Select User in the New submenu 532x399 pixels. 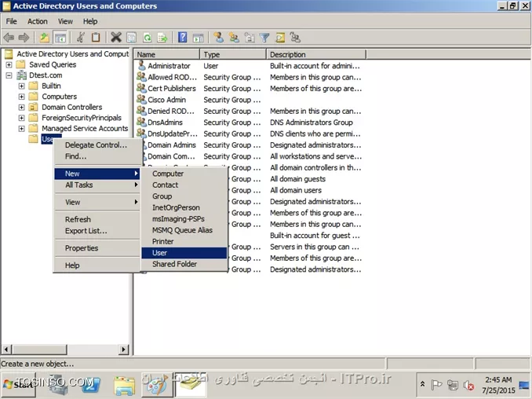(x=184, y=253)
